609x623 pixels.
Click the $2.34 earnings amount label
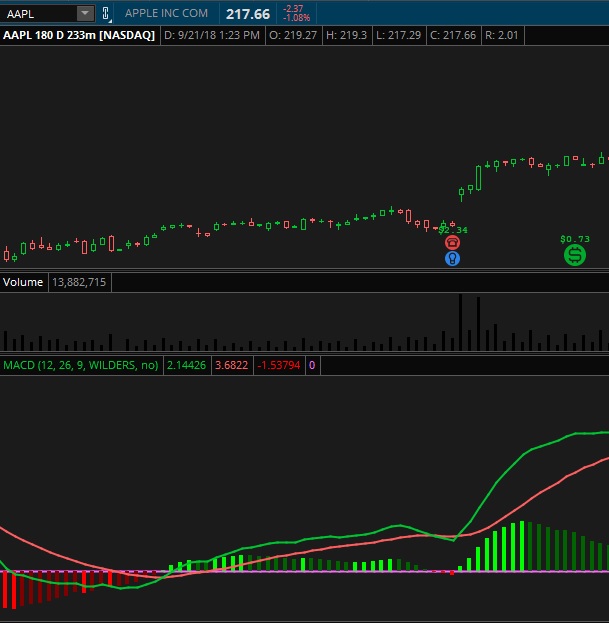pos(453,230)
